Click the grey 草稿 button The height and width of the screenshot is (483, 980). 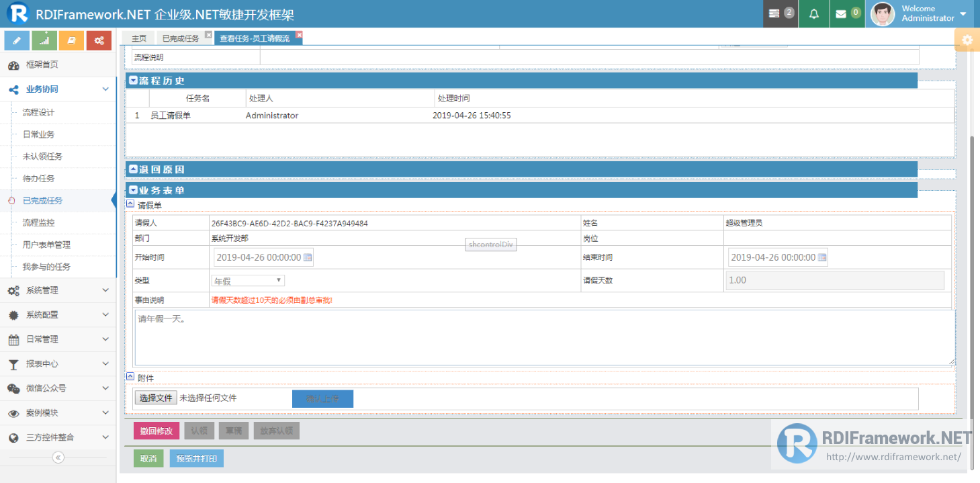pos(234,431)
